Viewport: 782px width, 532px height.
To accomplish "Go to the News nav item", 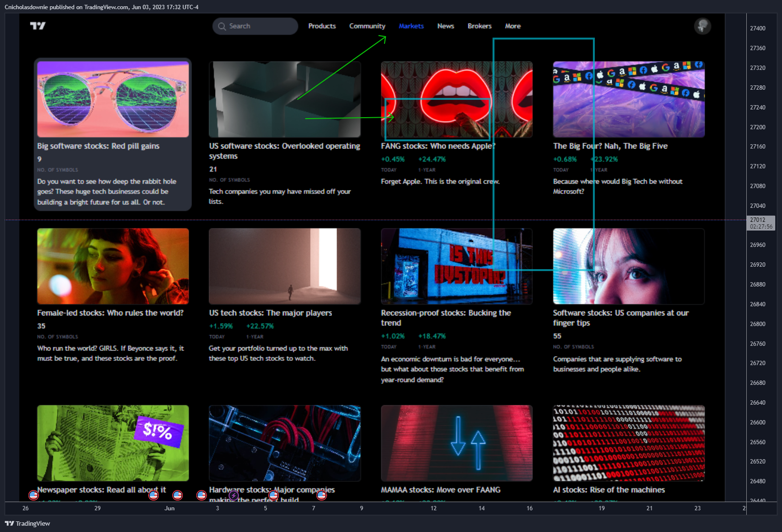I will (446, 26).
